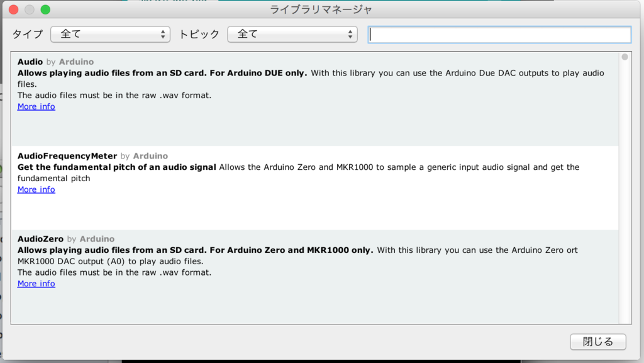Open the タイプ dropdown set to 全て

pyautogui.click(x=110, y=34)
